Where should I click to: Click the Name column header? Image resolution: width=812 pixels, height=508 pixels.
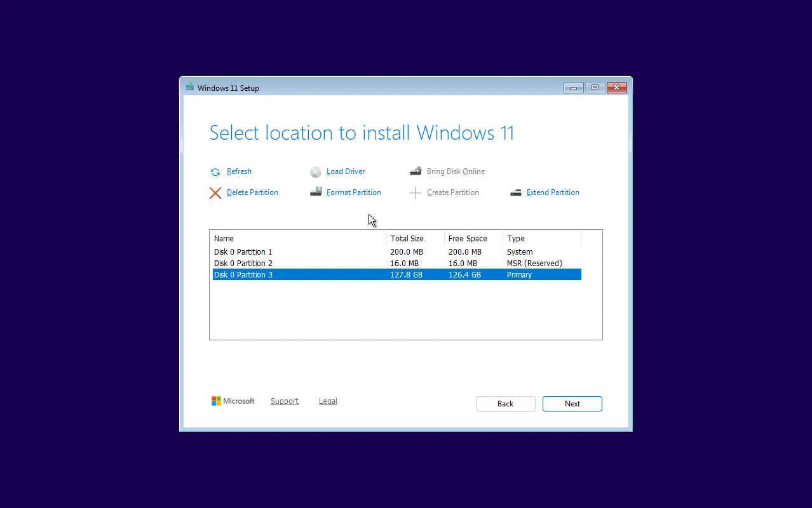click(x=224, y=238)
